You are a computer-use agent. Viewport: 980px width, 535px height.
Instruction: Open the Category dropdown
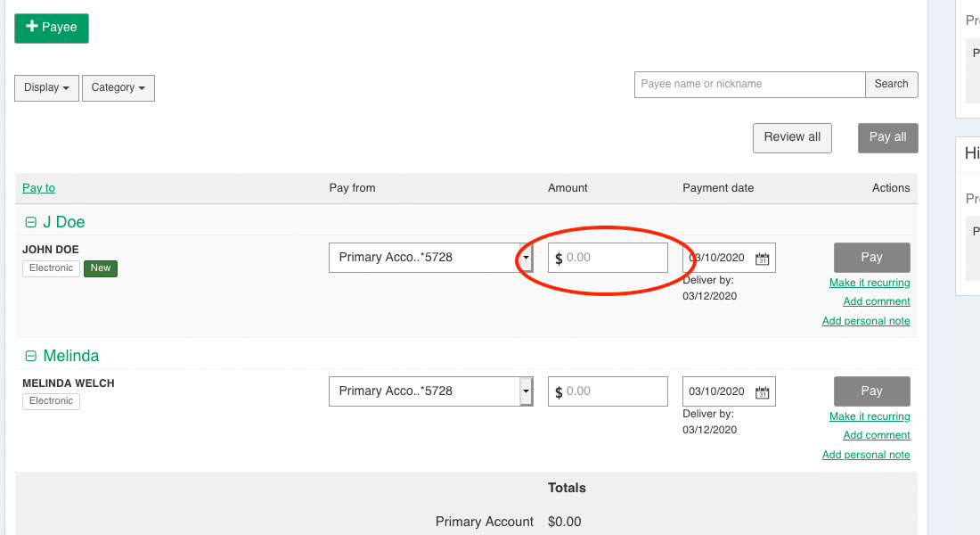point(118,87)
